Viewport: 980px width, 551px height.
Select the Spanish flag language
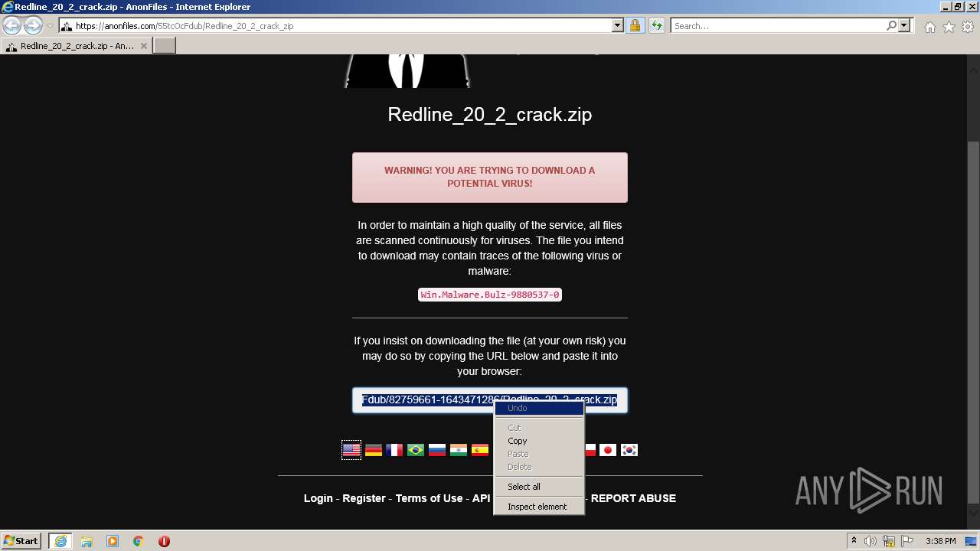coord(480,450)
